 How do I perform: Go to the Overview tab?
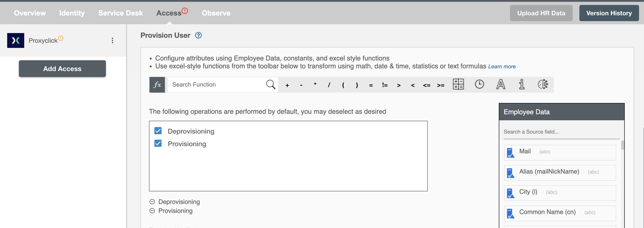tap(30, 13)
